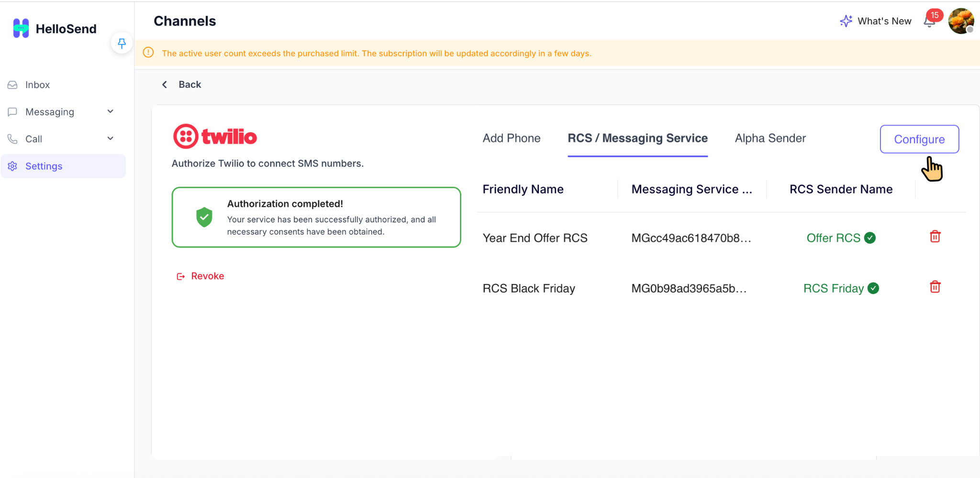
Task: Click the Settings gear icon
Action: (x=12, y=166)
